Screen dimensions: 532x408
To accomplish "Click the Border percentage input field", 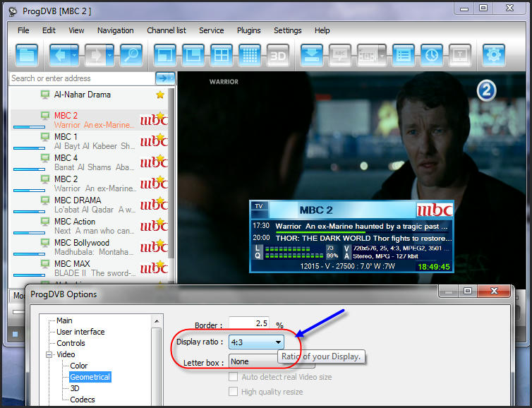I will pyautogui.click(x=249, y=323).
